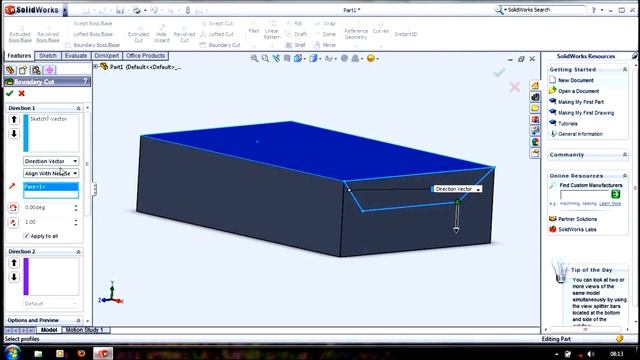640x360 pixels.
Task: Open the PropertyManager tab icon
Action: click(23, 70)
